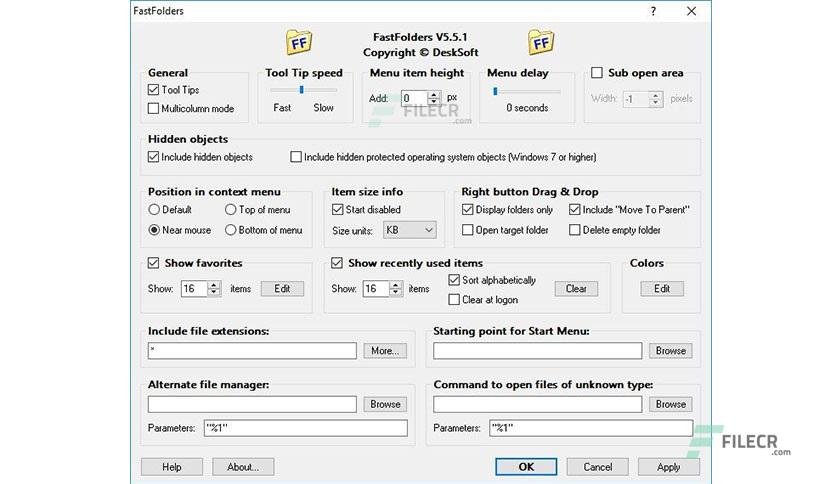The image size is (836, 484).
Task: Enable Multicolumn mode checkbox
Action: pos(154,108)
